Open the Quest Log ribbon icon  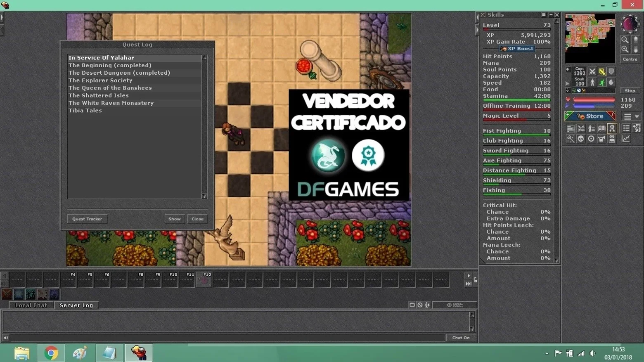pyautogui.click(x=612, y=128)
